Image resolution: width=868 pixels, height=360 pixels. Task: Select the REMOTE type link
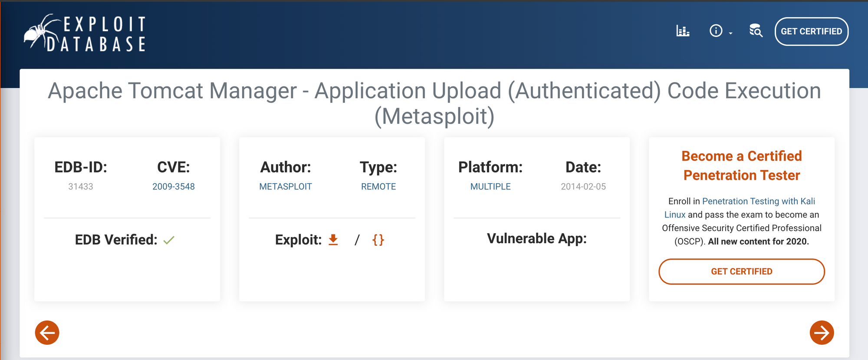pyautogui.click(x=378, y=186)
